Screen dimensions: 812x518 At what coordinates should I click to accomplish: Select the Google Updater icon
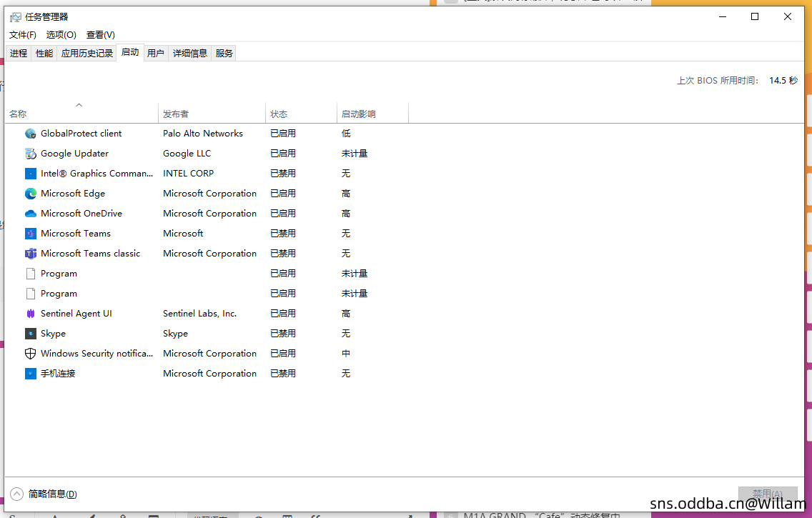coord(31,154)
